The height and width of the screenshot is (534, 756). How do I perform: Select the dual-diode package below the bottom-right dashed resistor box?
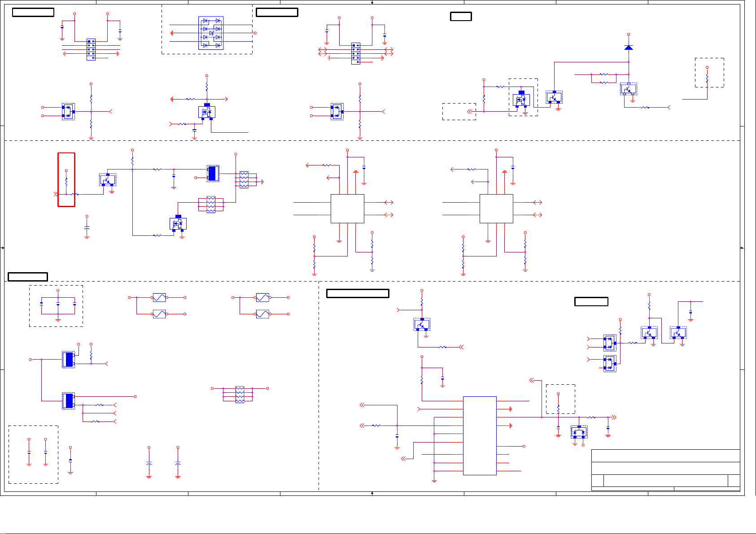[x=579, y=432]
